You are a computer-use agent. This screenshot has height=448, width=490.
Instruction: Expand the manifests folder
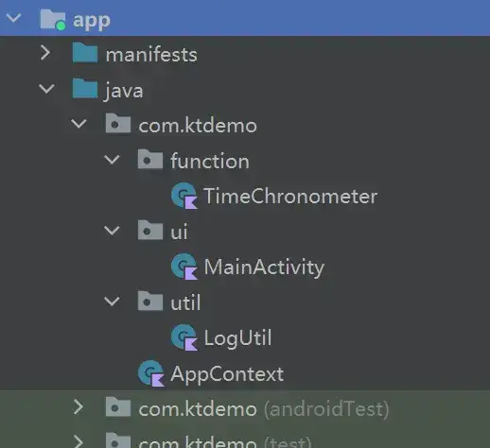pos(45,53)
